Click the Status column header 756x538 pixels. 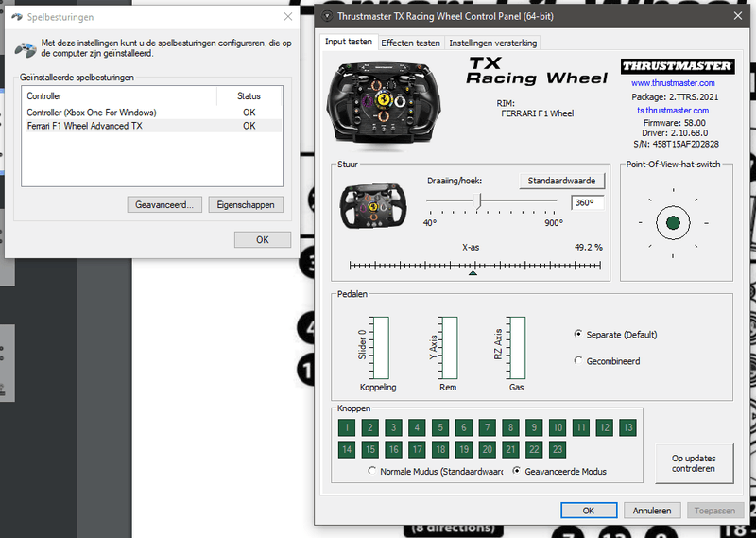(x=249, y=96)
